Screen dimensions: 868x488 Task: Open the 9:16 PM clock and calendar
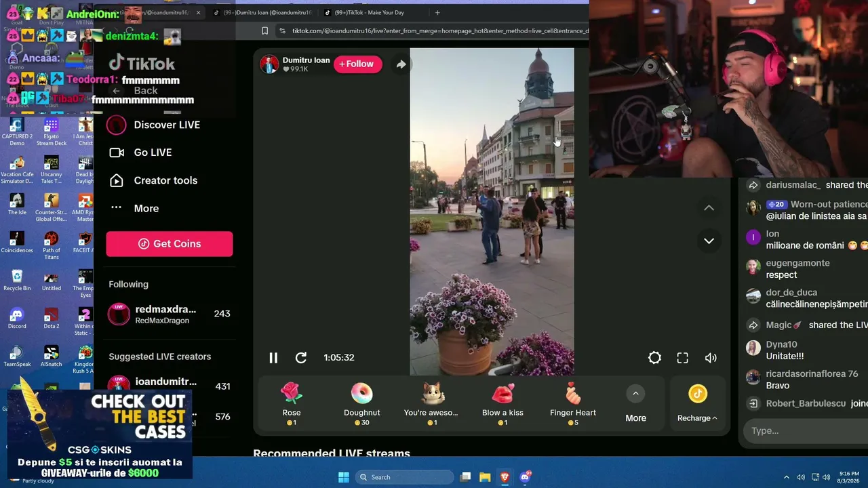pos(848,477)
